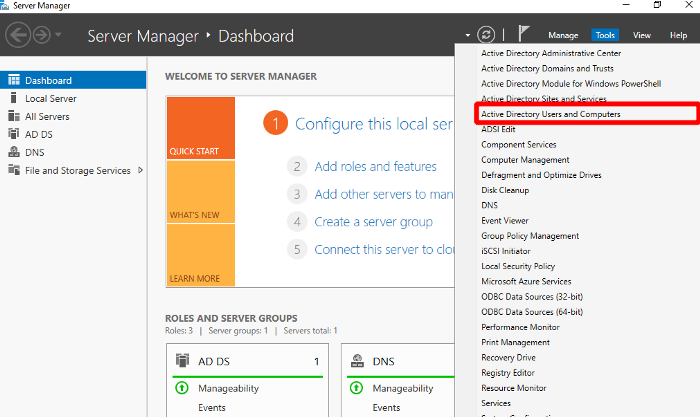Click AD DS green manageability status icon
Viewport: 700px width, 417px height.
pyautogui.click(x=182, y=388)
